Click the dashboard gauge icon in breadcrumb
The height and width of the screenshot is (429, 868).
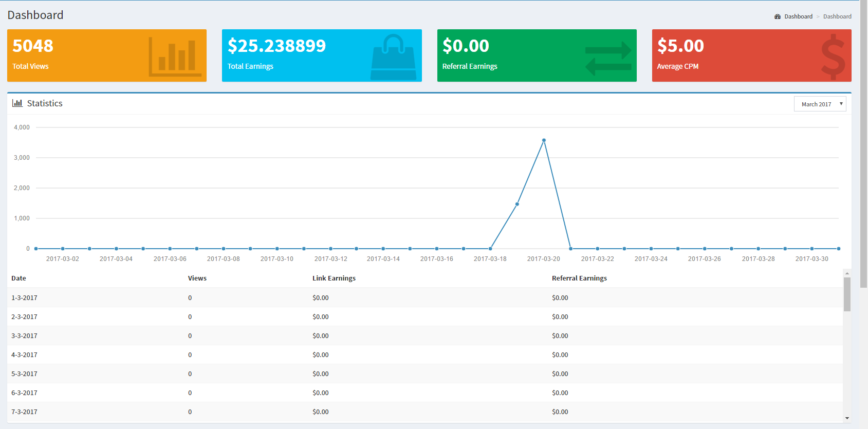pos(778,16)
